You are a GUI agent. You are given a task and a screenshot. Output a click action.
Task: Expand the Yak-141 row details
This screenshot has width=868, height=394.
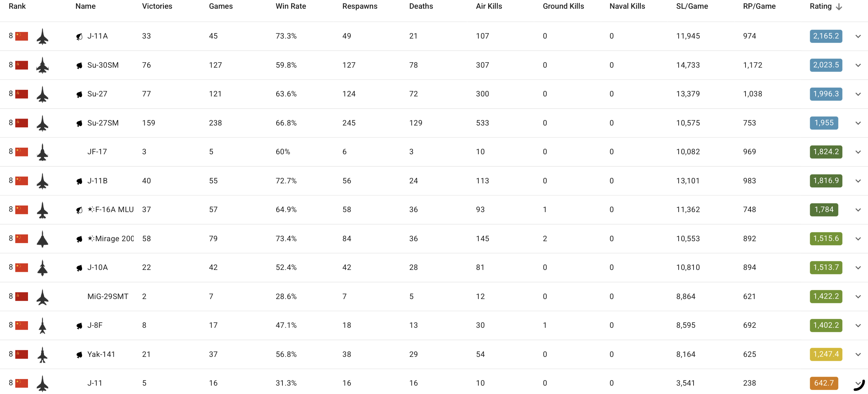(858, 355)
